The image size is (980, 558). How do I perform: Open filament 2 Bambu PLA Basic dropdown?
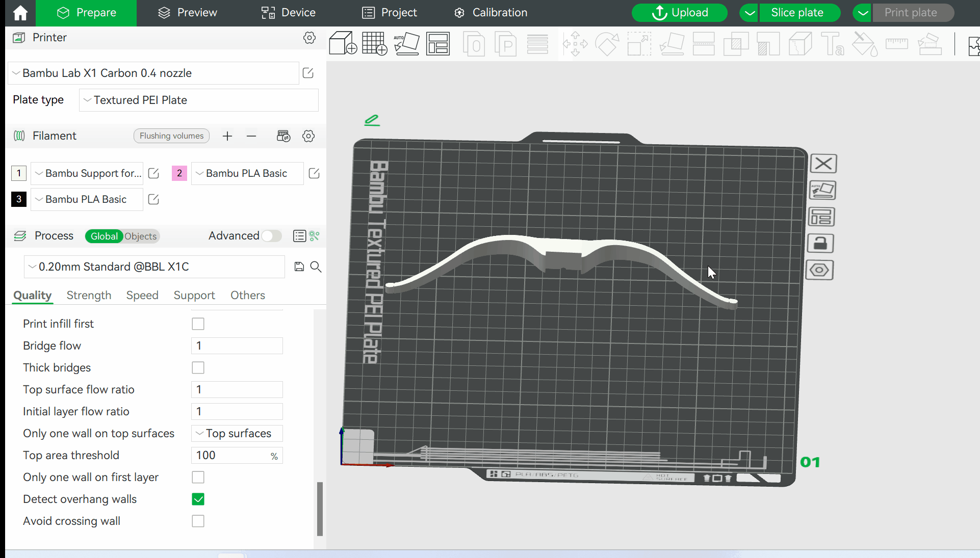click(248, 173)
